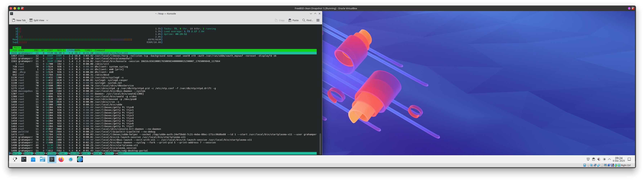Click the VirtualBox USB device status icon
The height and width of the screenshot is (180, 644).
tap(598, 165)
